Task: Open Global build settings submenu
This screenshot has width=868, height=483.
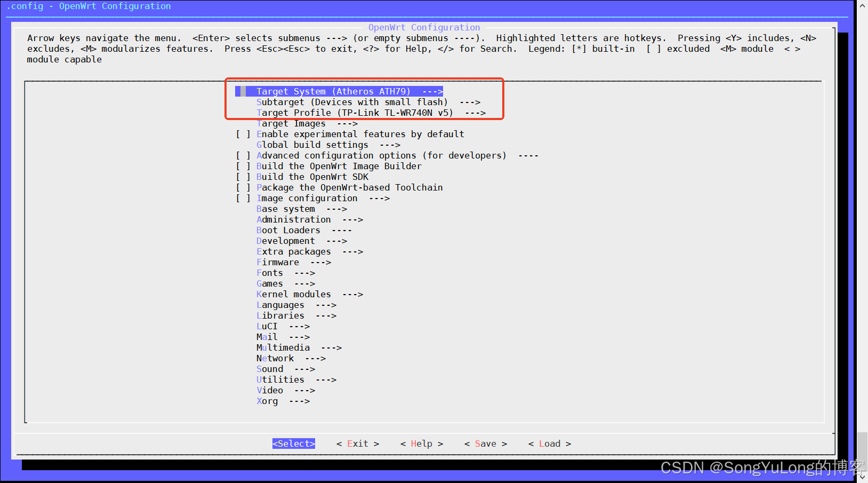Action: 328,145
